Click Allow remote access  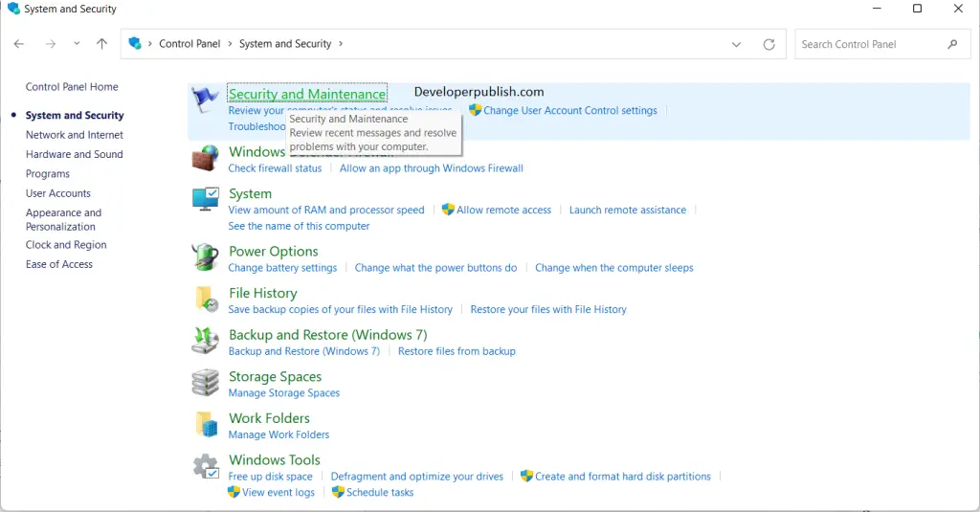click(503, 210)
